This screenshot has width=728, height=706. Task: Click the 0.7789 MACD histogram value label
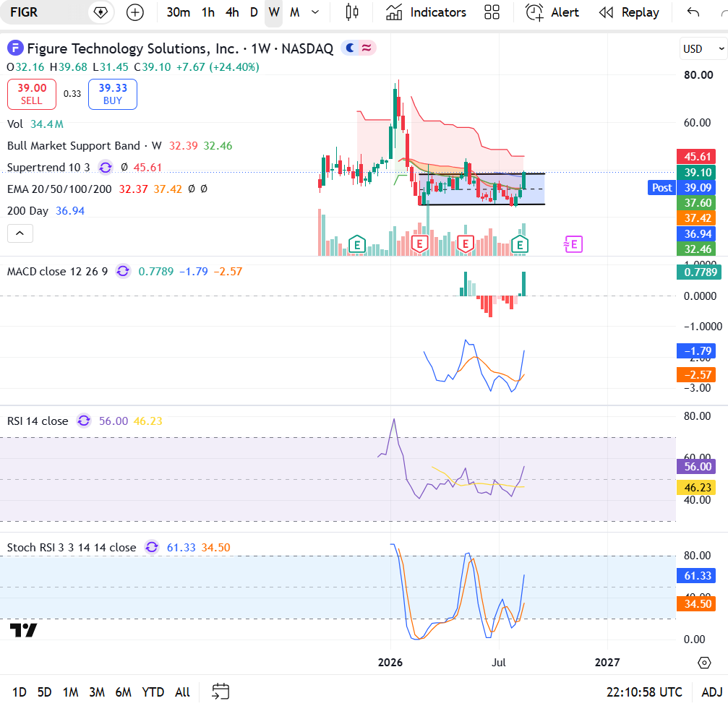(x=700, y=272)
